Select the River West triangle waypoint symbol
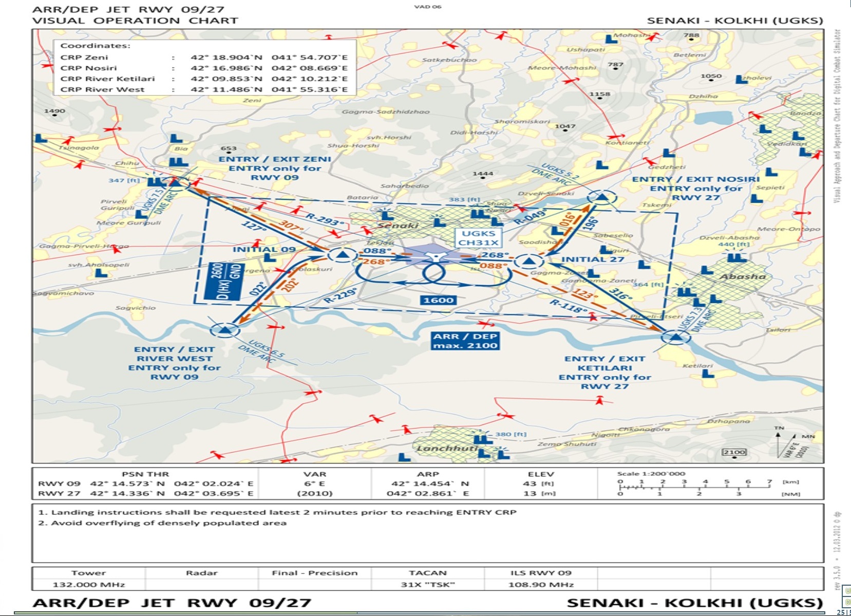 (225, 330)
